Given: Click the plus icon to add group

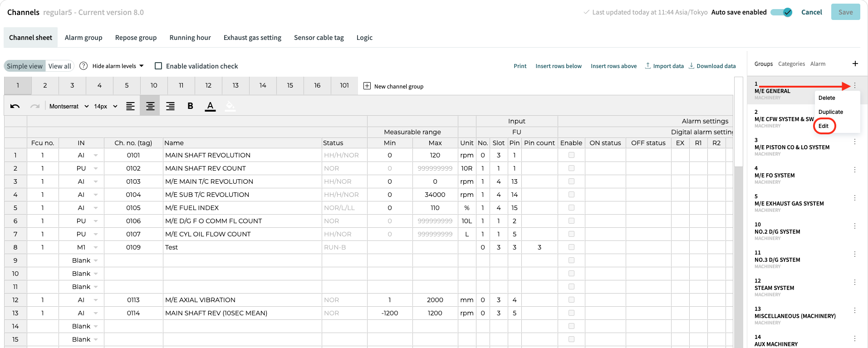Looking at the screenshot, I should (855, 64).
